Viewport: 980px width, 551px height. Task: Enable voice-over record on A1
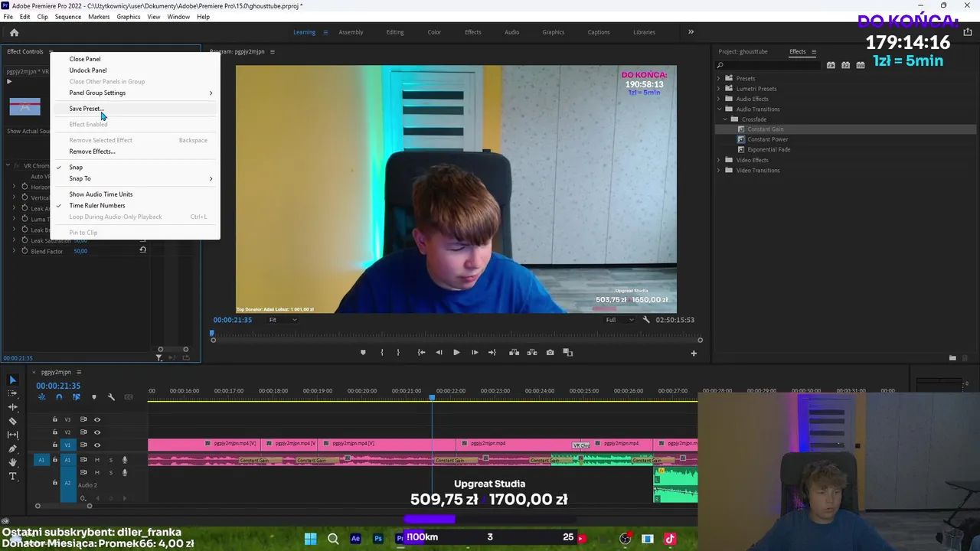point(125,460)
